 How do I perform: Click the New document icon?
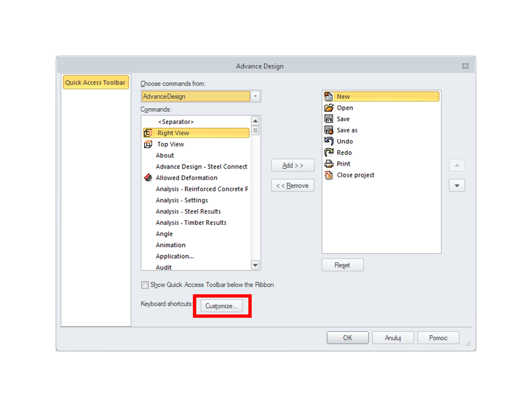(328, 97)
